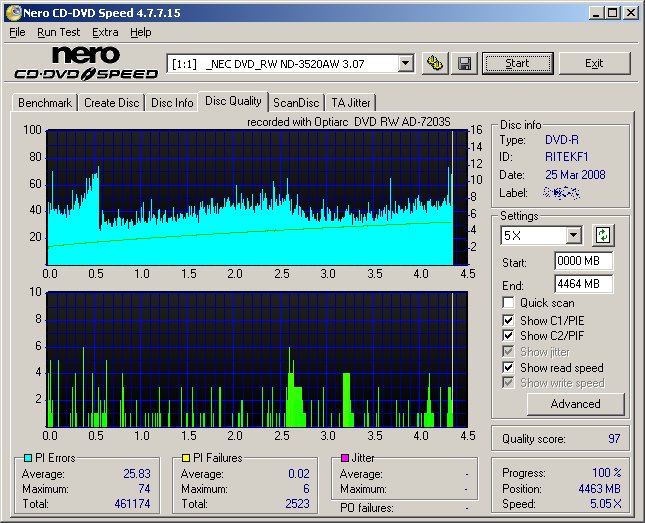Click the date value 25 Mar 2008
Image resolution: width=645 pixels, height=523 pixels.
pos(575,175)
